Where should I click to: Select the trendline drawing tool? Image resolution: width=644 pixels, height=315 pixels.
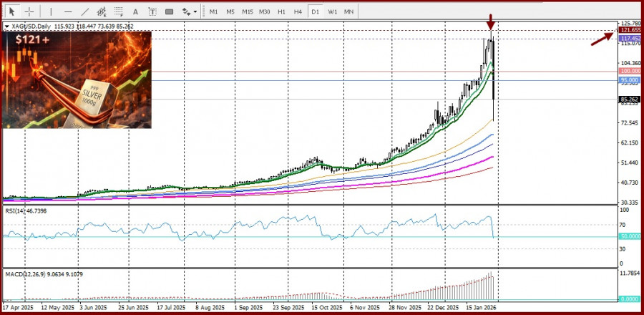click(x=85, y=12)
